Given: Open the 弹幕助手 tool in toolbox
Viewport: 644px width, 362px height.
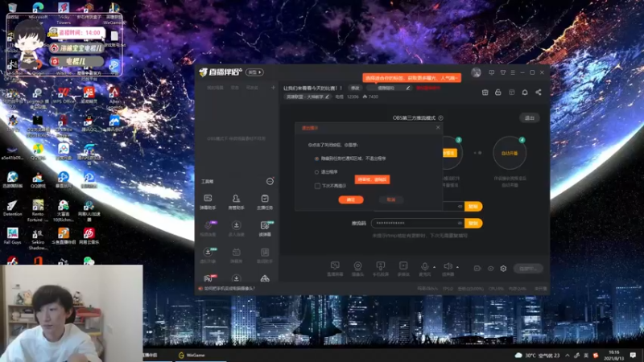Looking at the screenshot, I should point(208,202).
